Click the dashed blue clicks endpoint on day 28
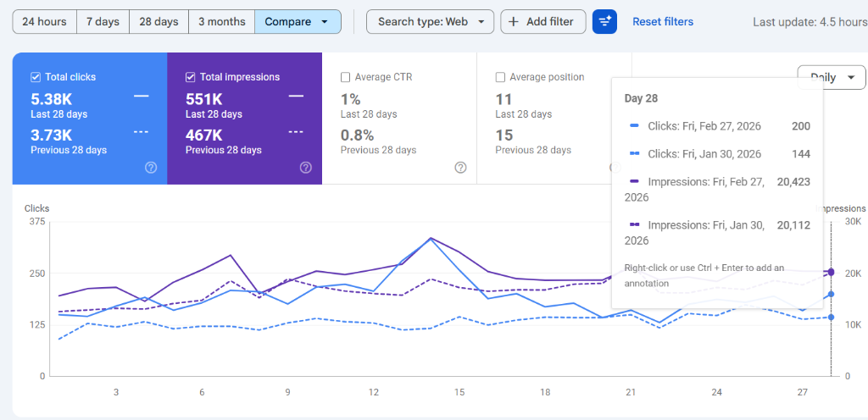 click(831, 318)
